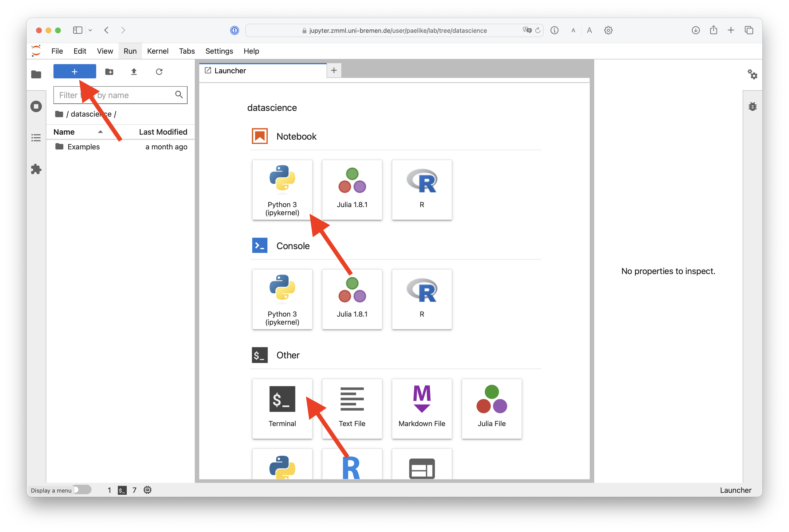The image size is (789, 532).
Task: Open a new Terminal from launcher
Action: 282,409
